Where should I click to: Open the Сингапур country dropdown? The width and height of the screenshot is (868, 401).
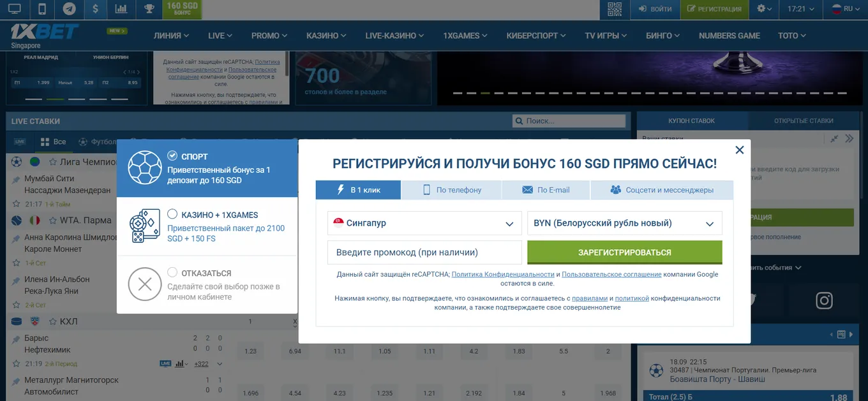424,223
